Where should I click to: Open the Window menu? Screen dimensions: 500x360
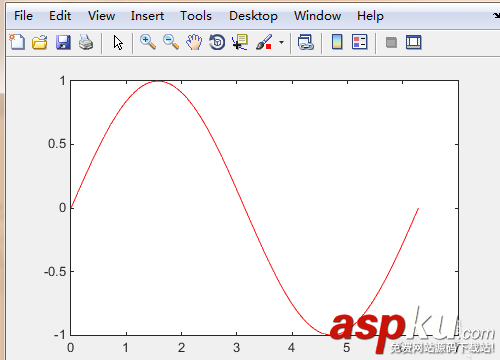point(317,16)
